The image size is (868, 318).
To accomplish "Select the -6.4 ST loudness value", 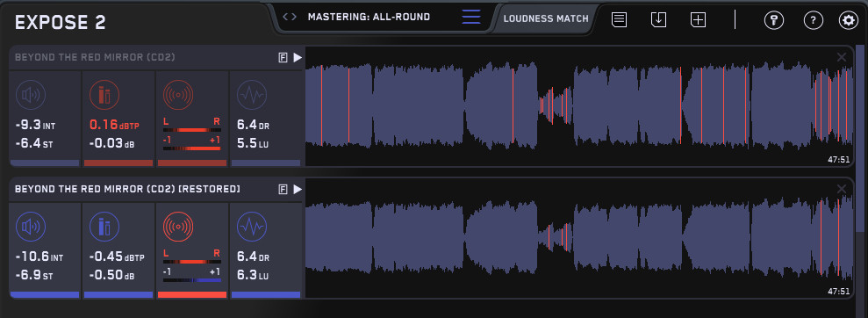I will 34,144.
